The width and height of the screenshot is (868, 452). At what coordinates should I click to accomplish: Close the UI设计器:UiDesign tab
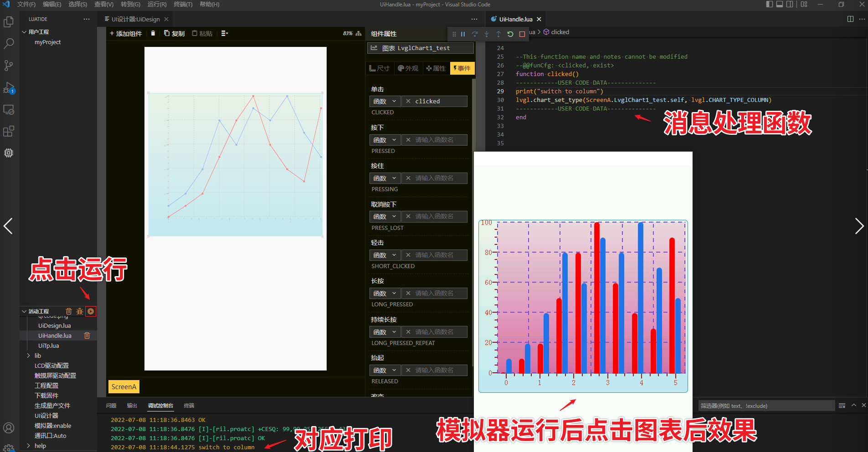click(166, 19)
